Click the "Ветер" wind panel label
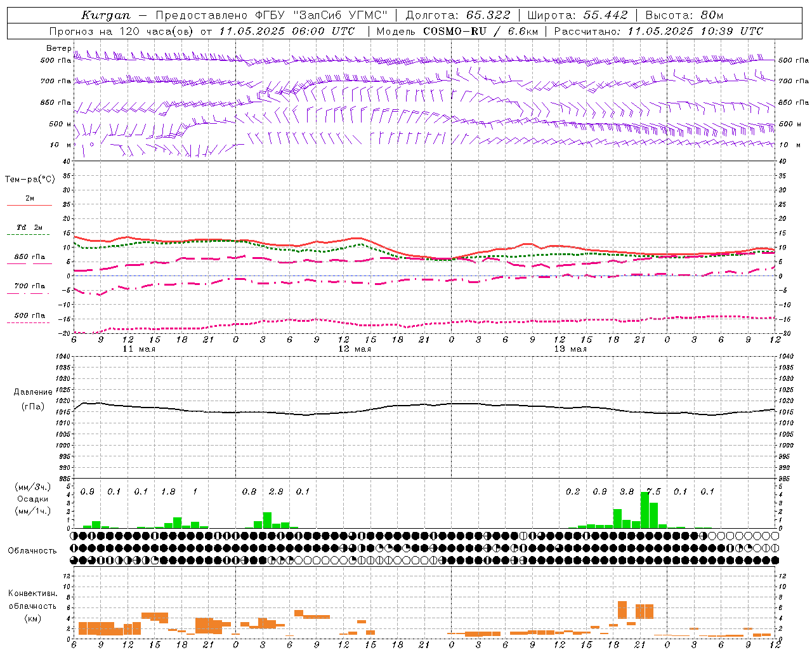 click(58, 48)
